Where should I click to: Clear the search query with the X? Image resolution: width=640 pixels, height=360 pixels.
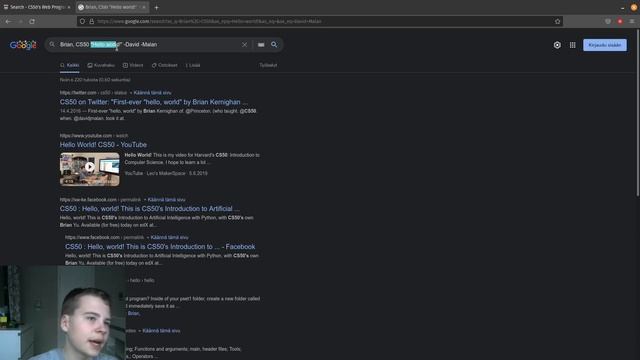pos(244,44)
